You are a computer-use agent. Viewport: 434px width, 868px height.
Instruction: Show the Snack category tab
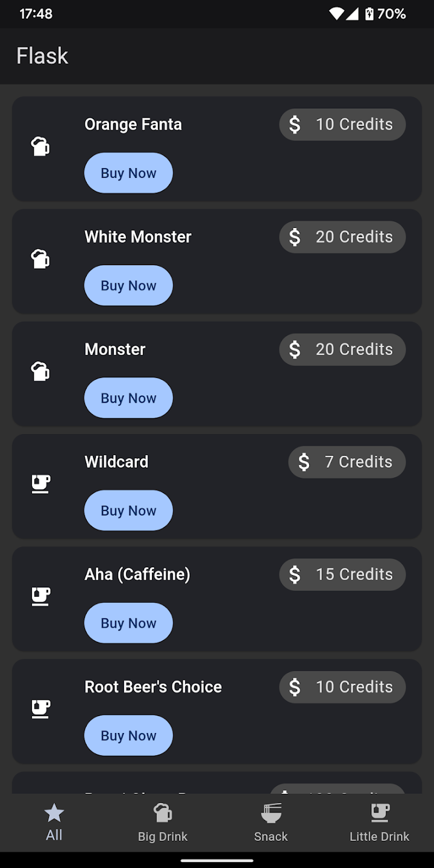pyautogui.click(x=271, y=822)
